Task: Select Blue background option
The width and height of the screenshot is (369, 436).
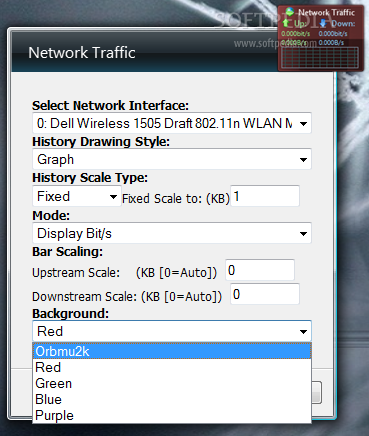Action: pyautogui.click(x=172, y=399)
